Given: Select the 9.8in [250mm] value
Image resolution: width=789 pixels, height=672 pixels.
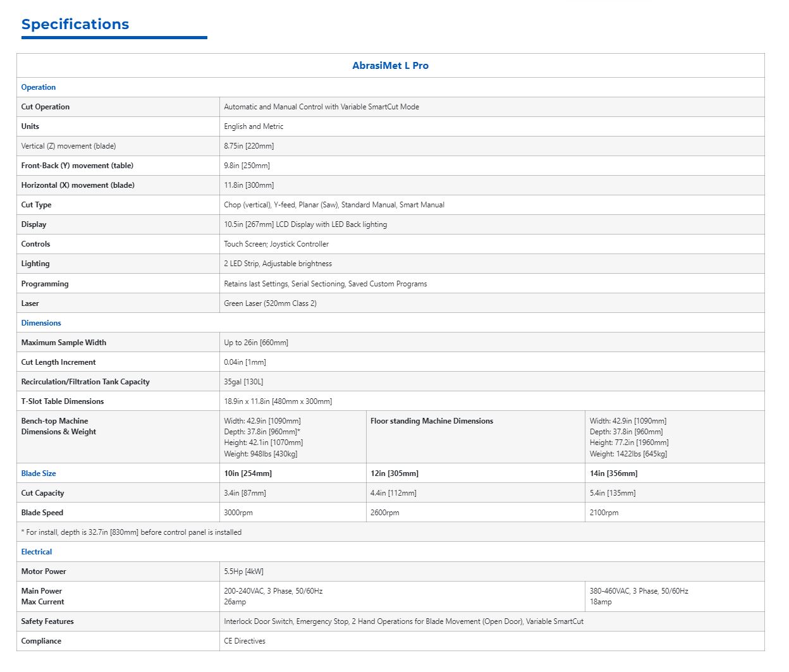Looking at the screenshot, I should pos(247,166).
